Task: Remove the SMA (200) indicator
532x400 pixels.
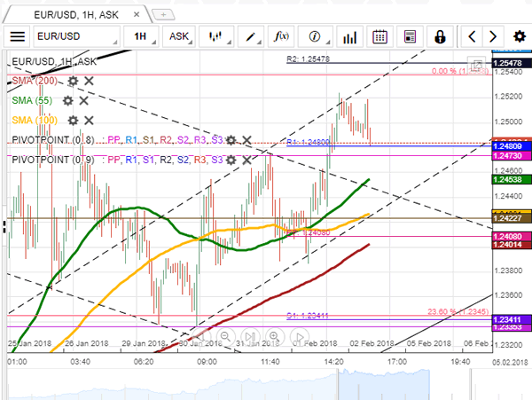Action: click(x=89, y=81)
